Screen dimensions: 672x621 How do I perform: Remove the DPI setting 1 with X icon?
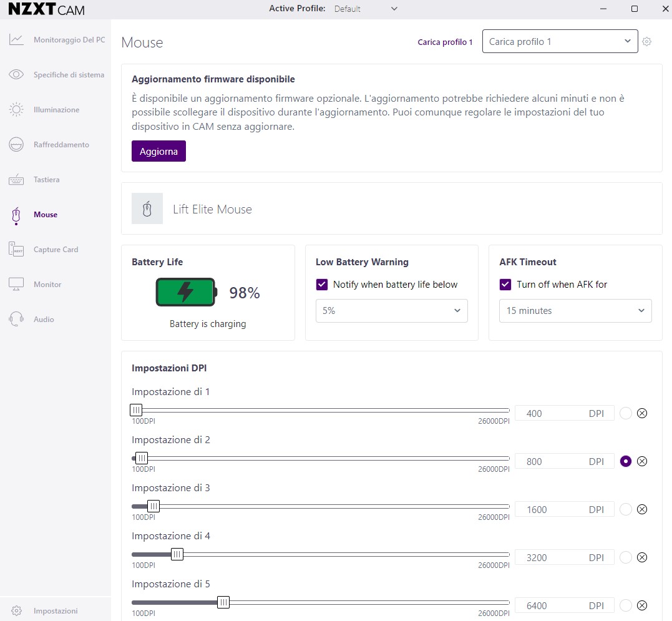(642, 413)
